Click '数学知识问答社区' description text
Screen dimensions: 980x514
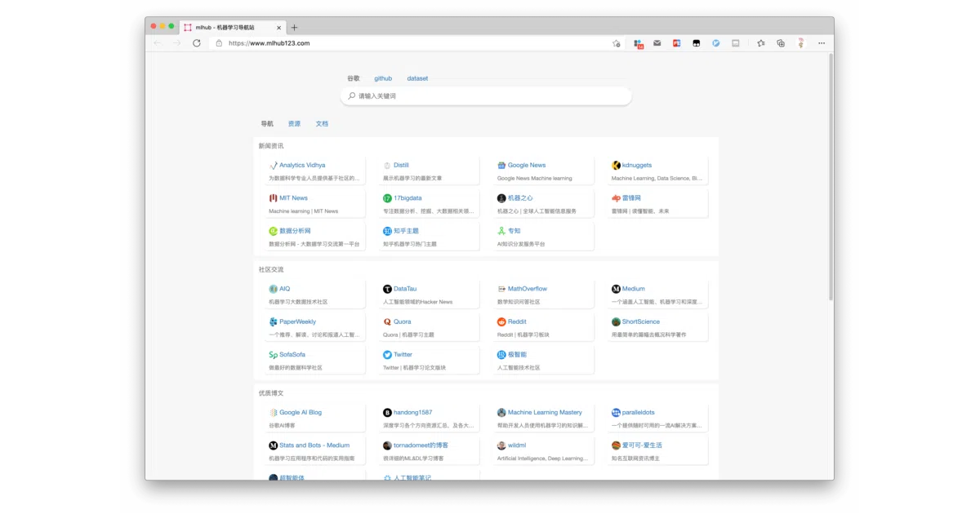[x=519, y=302]
